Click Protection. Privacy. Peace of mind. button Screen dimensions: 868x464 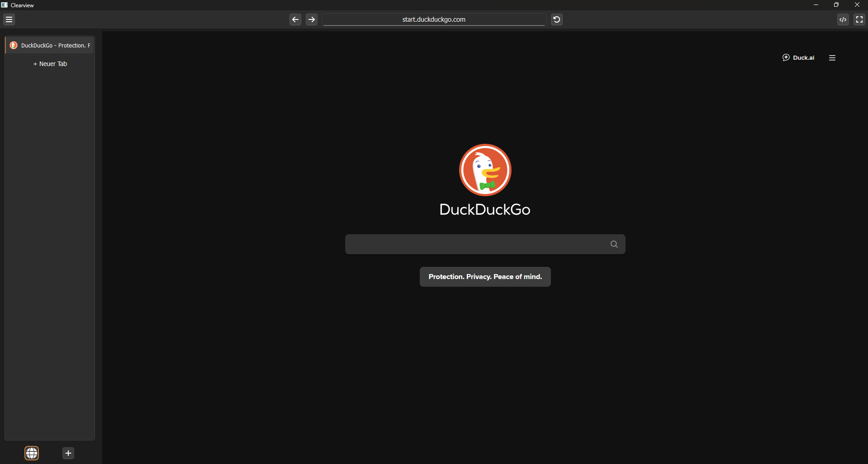485,277
